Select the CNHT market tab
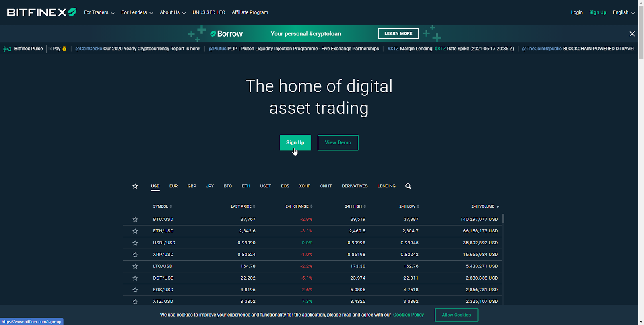 click(x=326, y=186)
